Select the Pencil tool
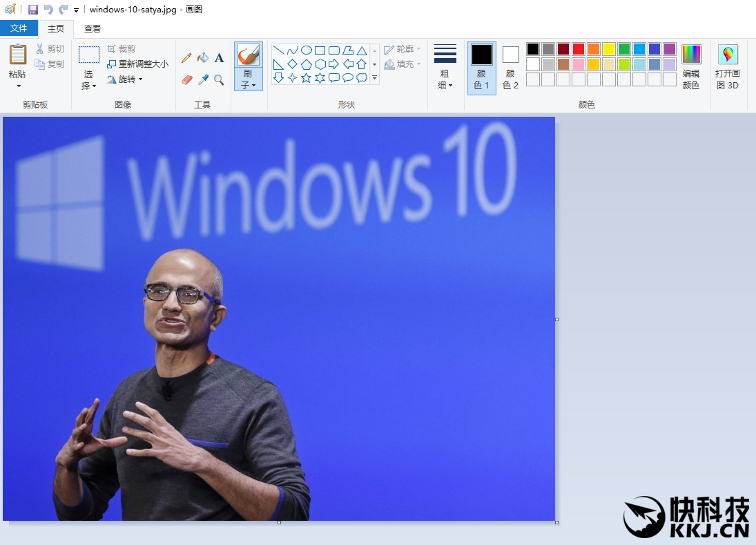Screen dimensions: 756x545 [186, 58]
